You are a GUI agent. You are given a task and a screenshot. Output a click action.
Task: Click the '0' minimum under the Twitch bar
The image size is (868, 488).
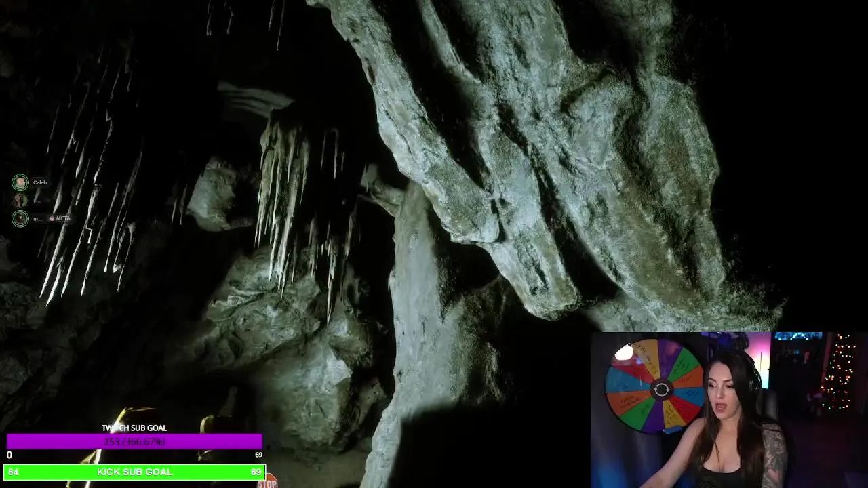[9, 455]
